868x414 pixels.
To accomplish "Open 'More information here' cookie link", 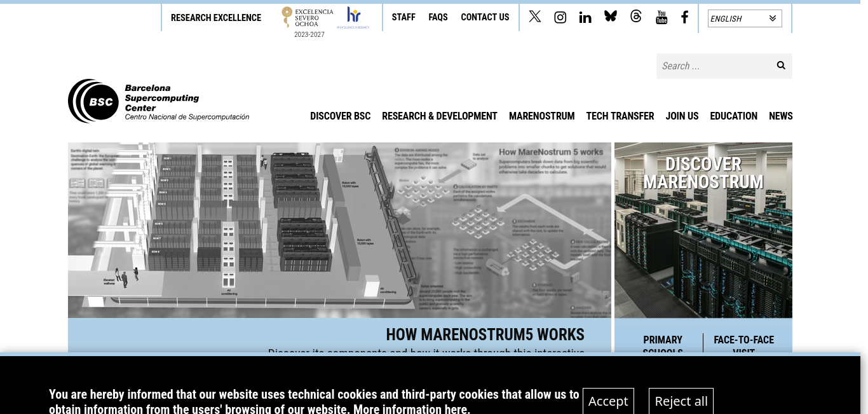I will (410, 409).
